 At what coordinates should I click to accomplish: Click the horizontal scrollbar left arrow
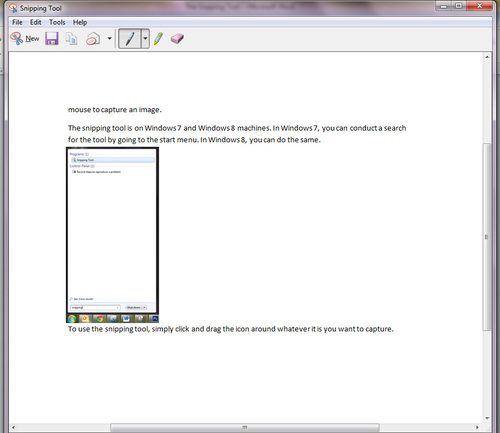tap(13, 427)
